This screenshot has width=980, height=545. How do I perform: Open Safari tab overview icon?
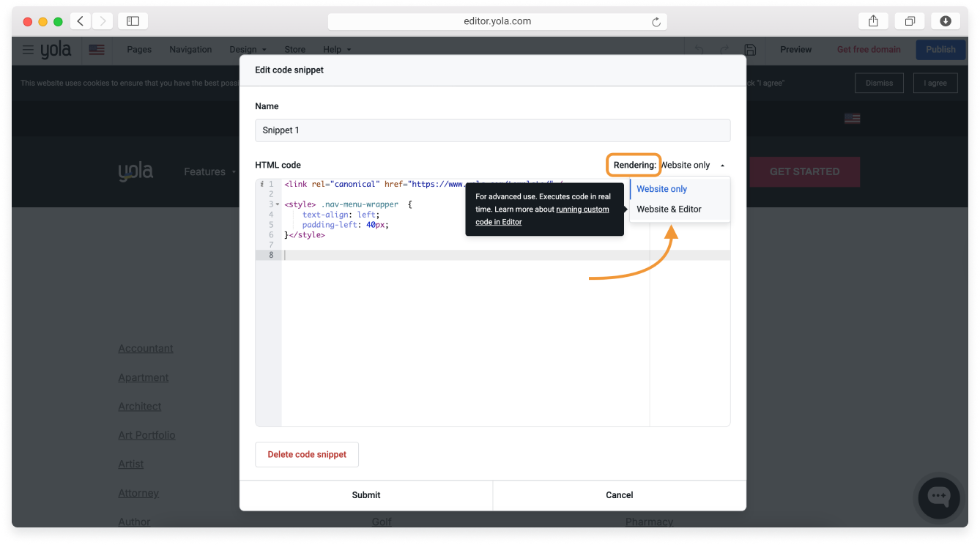pyautogui.click(x=910, y=21)
